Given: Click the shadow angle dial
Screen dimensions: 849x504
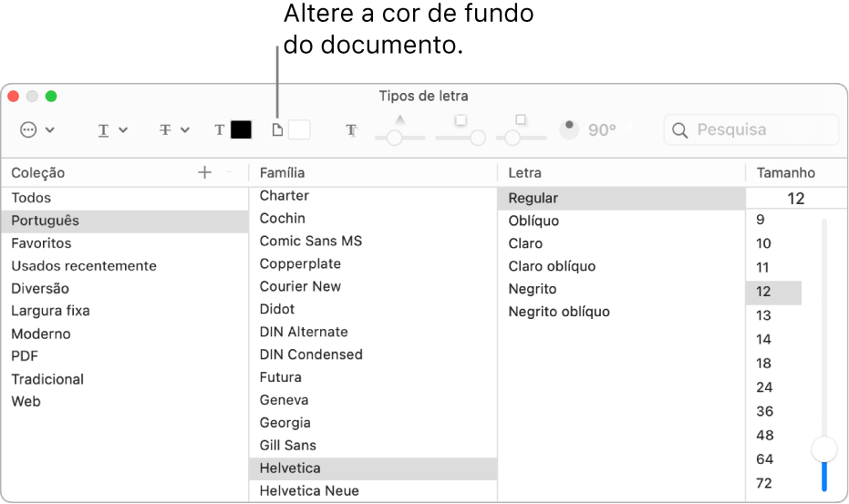Looking at the screenshot, I should (570, 129).
